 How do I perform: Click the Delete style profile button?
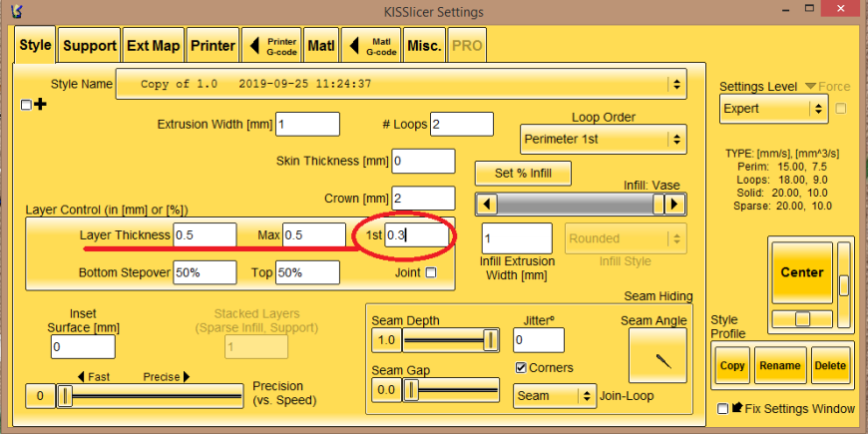click(x=830, y=365)
